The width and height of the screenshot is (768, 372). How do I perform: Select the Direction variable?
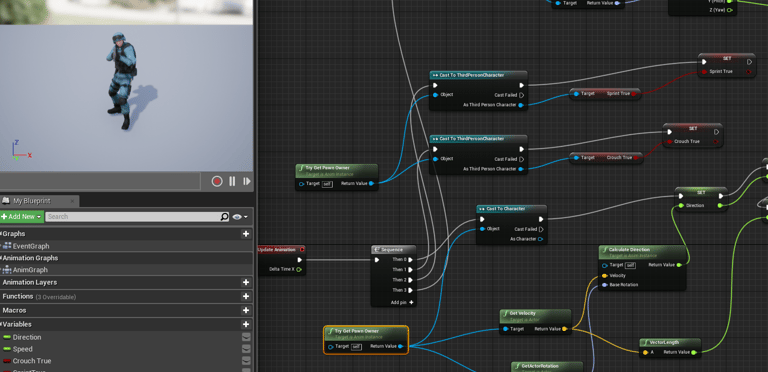click(x=27, y=337)
